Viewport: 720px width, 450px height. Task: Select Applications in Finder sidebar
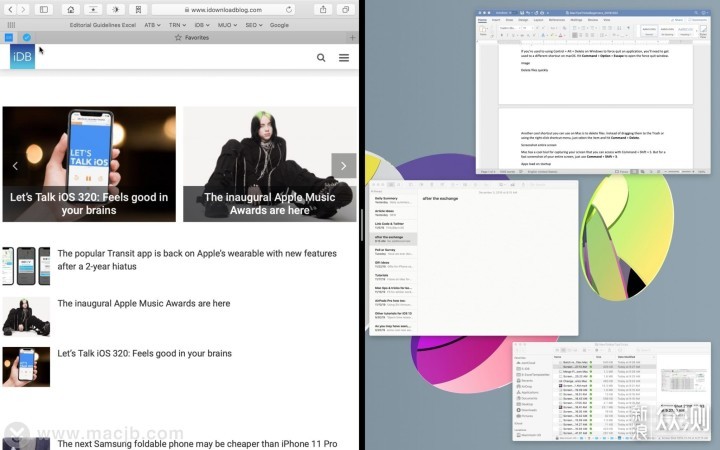click(x=528, y=393)
